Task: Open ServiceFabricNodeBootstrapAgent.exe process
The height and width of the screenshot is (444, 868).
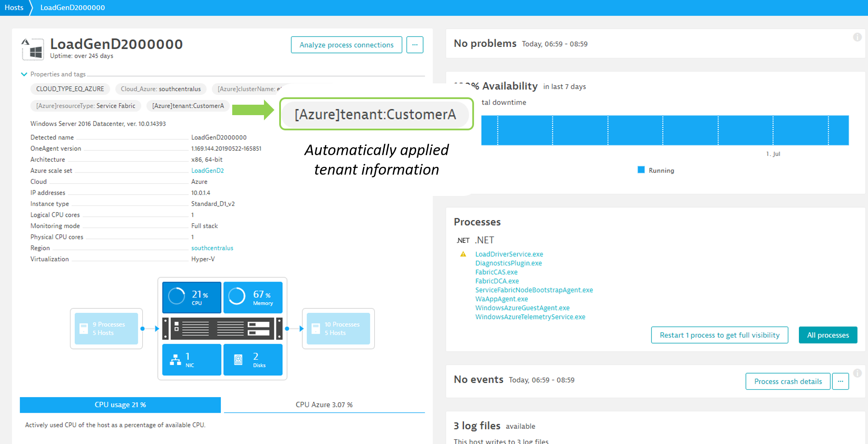Action: (x=534, y=290)
